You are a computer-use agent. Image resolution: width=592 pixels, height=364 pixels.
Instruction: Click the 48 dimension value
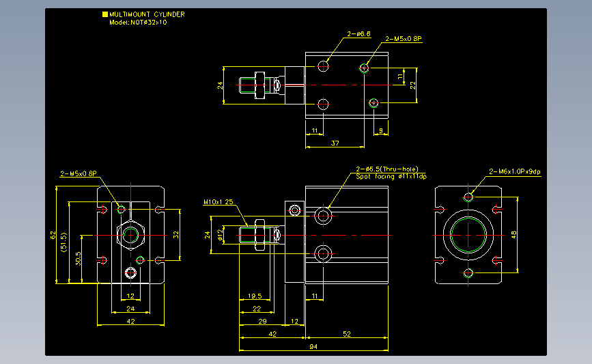(514, 234)
